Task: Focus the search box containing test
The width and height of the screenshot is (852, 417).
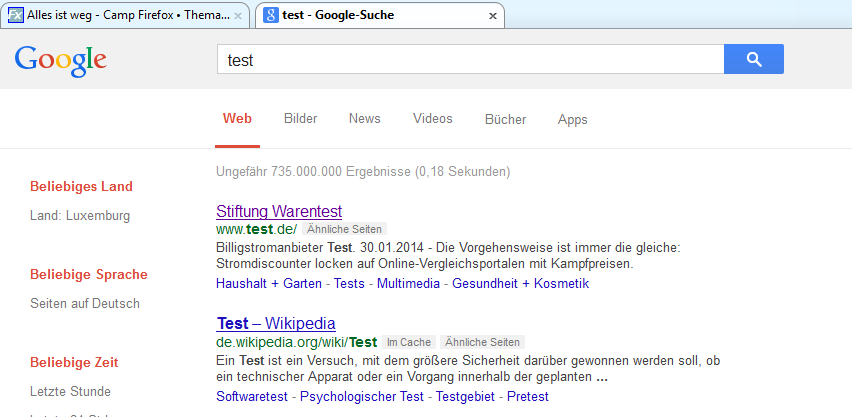Action: 471,59
